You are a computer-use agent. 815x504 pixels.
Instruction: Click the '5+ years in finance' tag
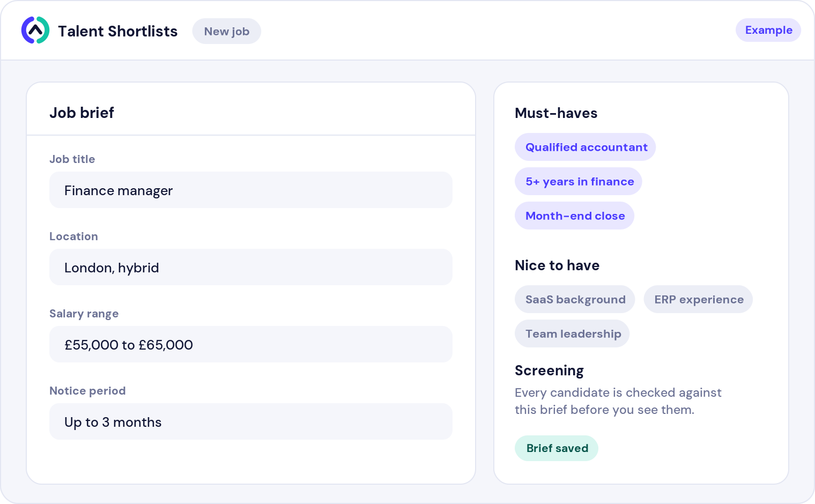pyautogui.click(x=579, y=181)
